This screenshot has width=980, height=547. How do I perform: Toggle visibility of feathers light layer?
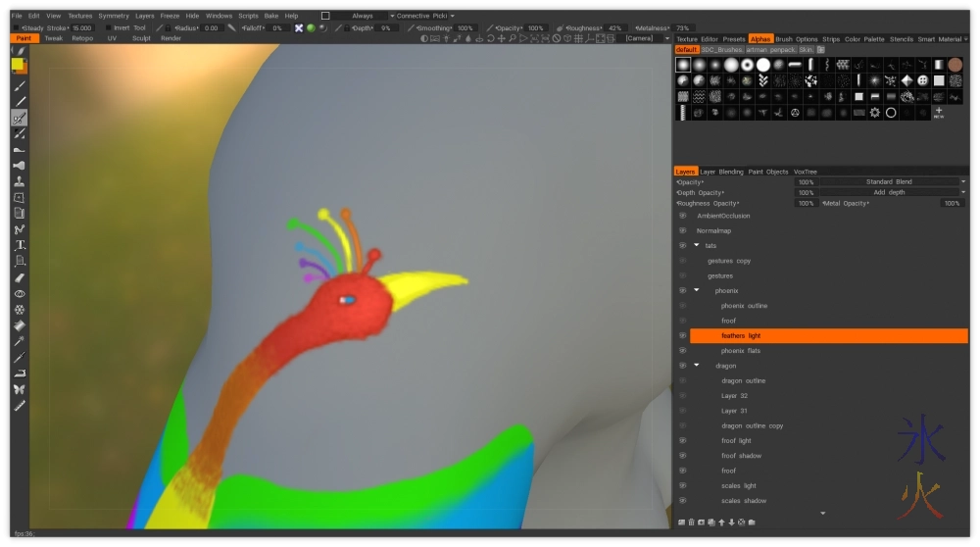(x=682, y=335)
